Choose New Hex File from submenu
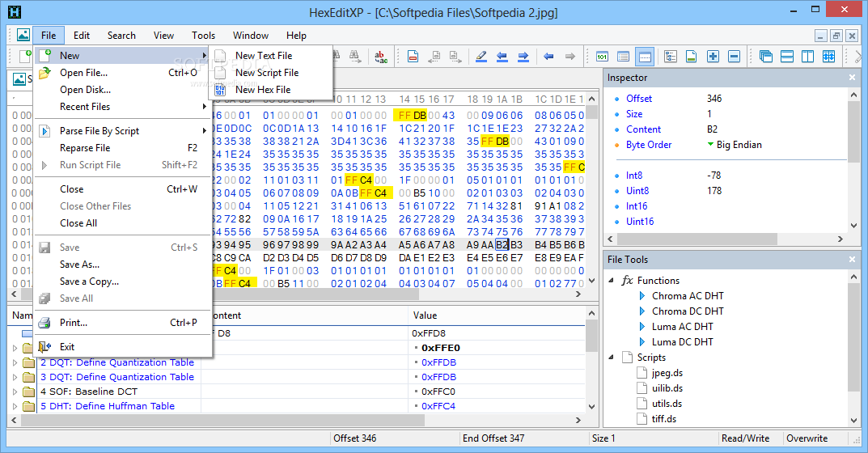 pyautogui.click(x=271, y=90)
